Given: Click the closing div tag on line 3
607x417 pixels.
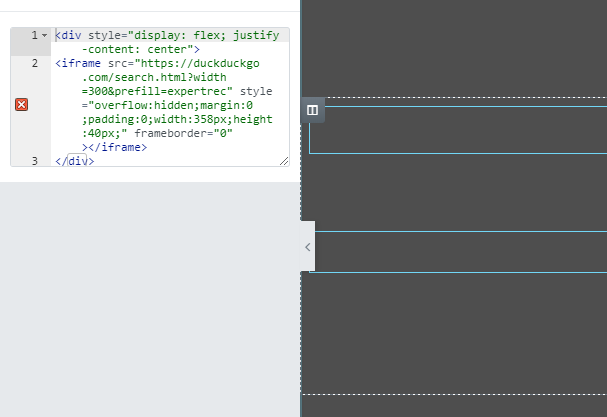Looking at the screenshot, I should [75, 160].
